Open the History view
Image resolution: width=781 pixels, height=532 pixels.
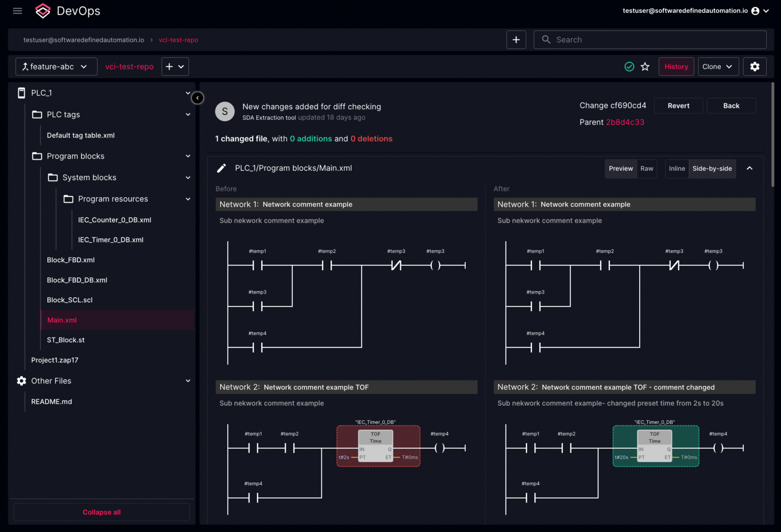(676, 67)
